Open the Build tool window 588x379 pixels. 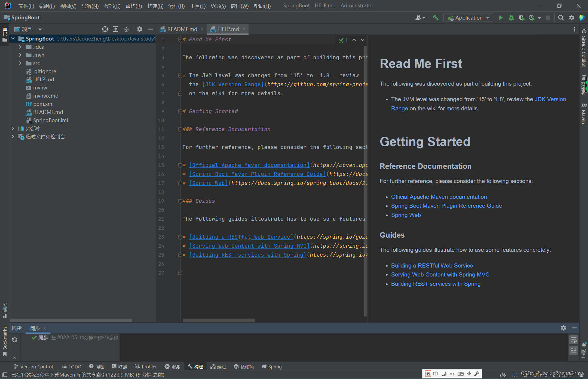197,366
